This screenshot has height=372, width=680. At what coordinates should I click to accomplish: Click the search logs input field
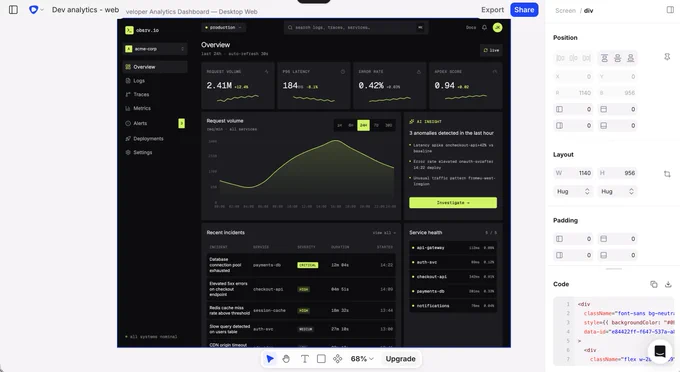point(356,28)
